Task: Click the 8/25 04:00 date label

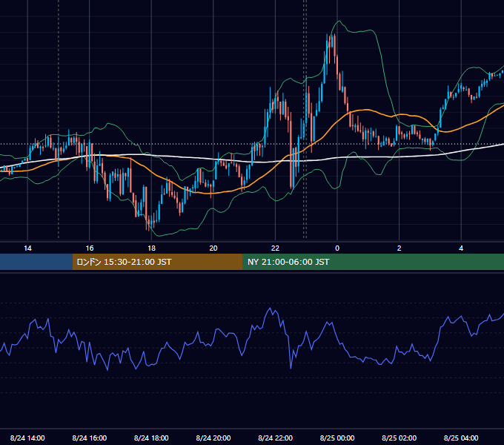Action: (461, 438)
